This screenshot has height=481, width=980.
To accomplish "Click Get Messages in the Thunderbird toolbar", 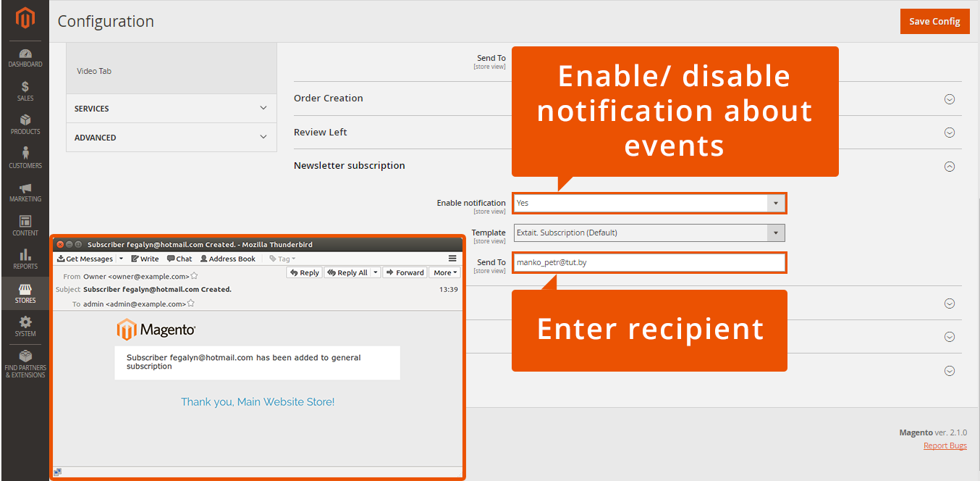I will click(85, 259).
